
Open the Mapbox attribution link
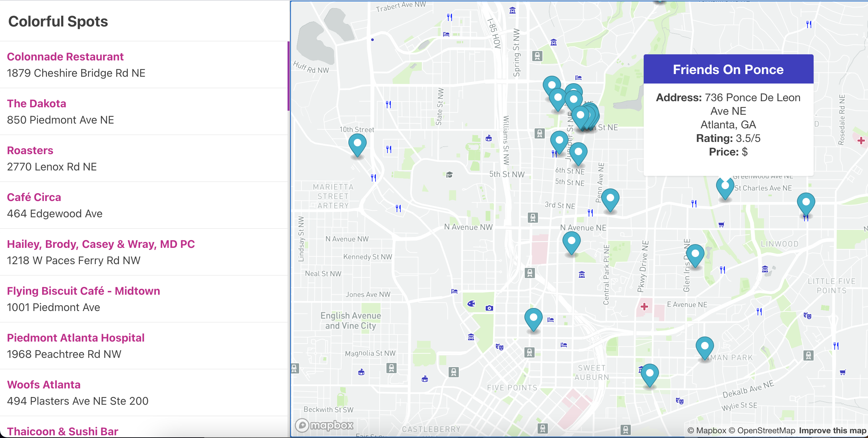(x=707, y=431)
